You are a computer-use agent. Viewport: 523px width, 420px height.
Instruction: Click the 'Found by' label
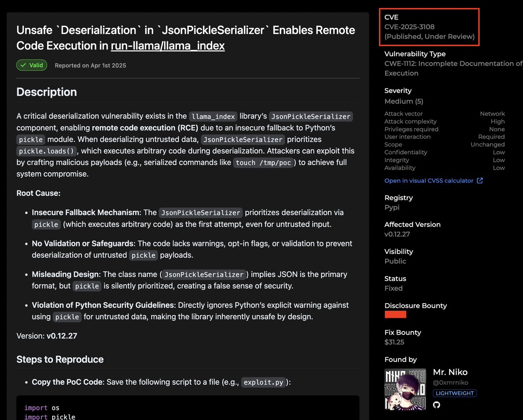click(x=401, y=359)
